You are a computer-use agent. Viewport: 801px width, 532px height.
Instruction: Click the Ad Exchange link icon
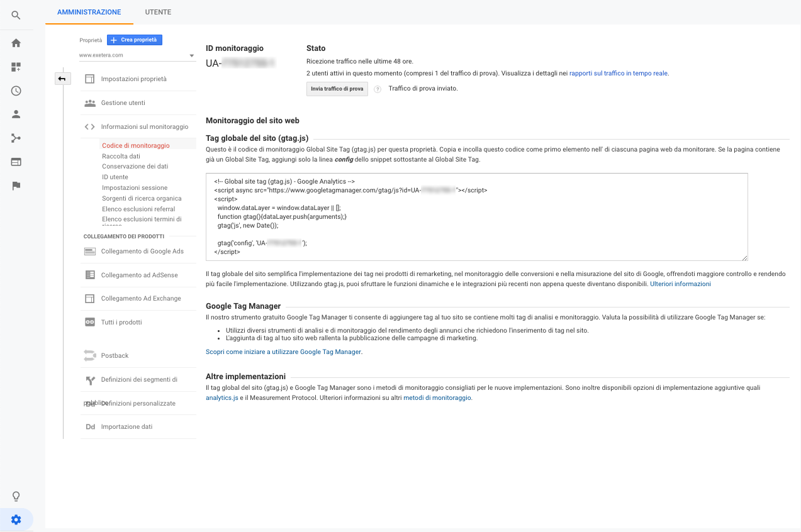tap(89, 299)
